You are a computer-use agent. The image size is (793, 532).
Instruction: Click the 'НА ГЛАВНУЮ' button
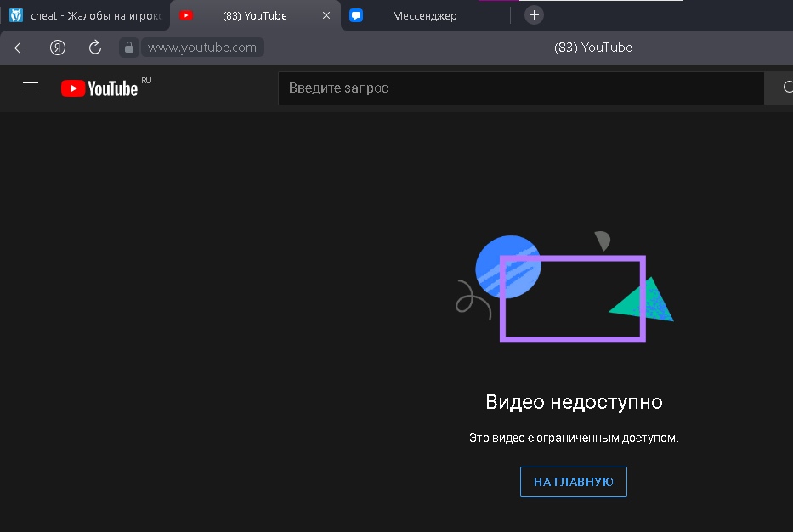point(573,482)
